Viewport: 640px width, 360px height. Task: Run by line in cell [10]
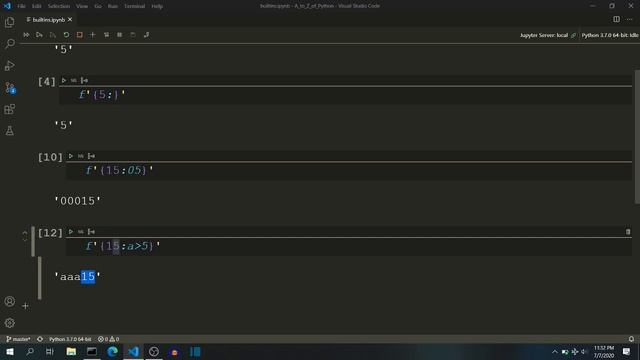click(x=91, y=156)
